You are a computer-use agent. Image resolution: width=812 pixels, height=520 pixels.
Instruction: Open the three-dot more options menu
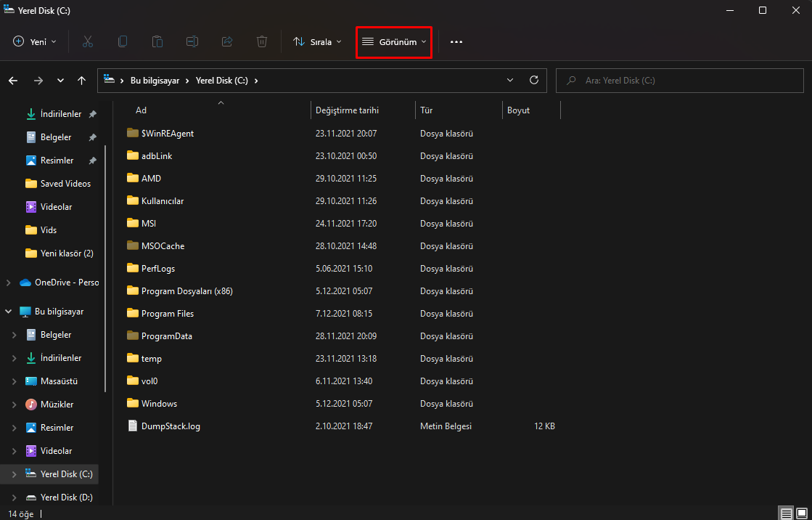point(456,42)
